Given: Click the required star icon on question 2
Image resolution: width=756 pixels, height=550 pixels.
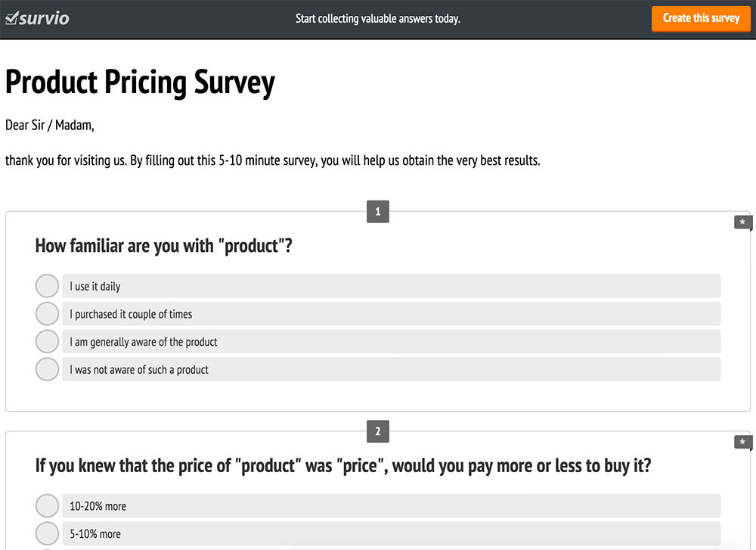Looking at the screenshot, I should click(x=742, y=442).
